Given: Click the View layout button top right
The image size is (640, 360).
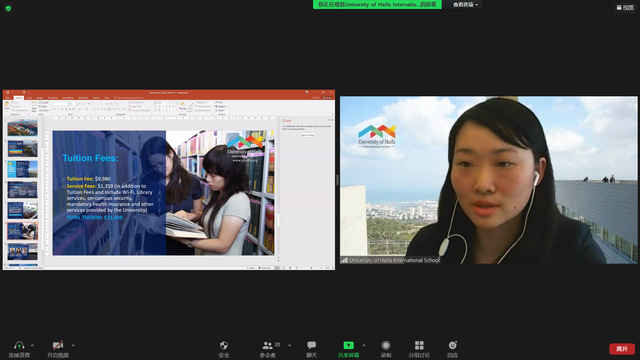Looking at the screenshot, I should (625, 7).
